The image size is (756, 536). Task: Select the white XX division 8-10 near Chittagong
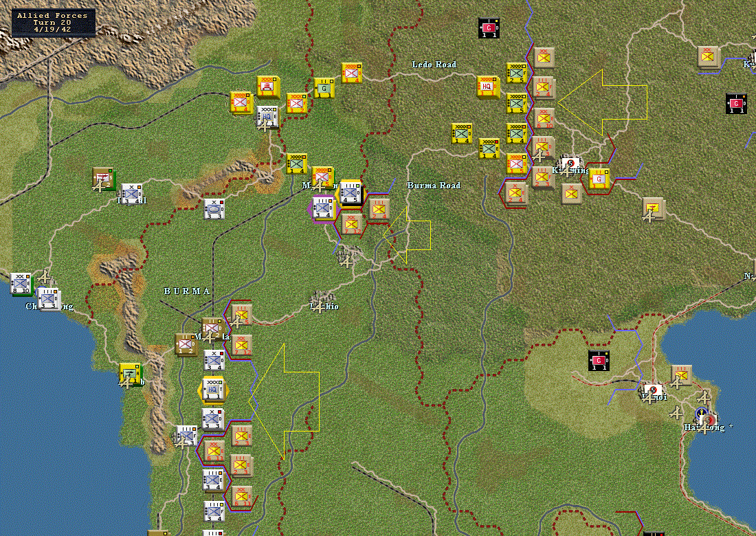pos(20,284)
